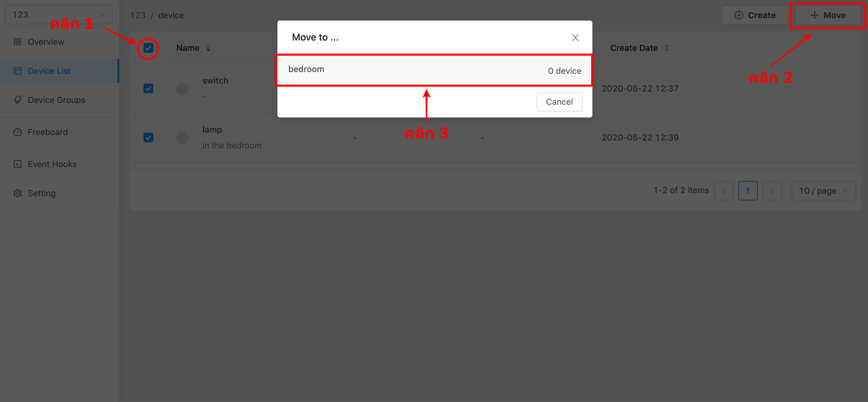Expand the 123 project dropdown
The height and width of the screenshot is (402, 868).
(58, 14)
